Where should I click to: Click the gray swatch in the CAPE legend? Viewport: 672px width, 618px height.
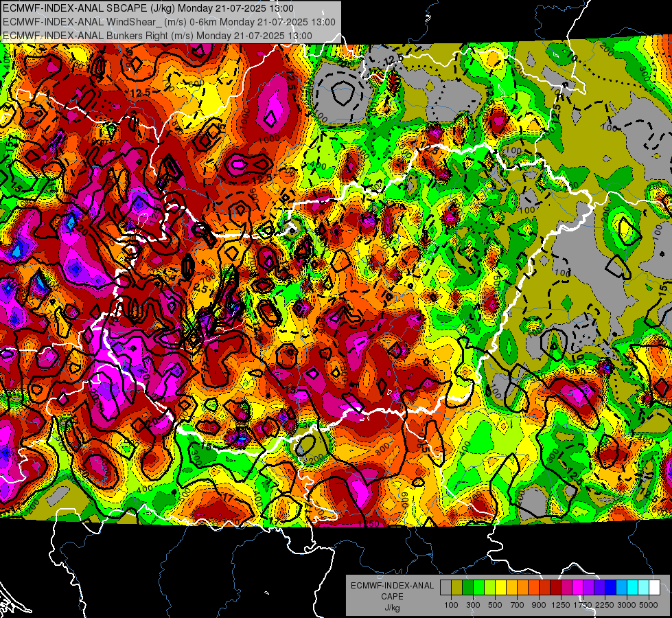click(x=445, y=588)
